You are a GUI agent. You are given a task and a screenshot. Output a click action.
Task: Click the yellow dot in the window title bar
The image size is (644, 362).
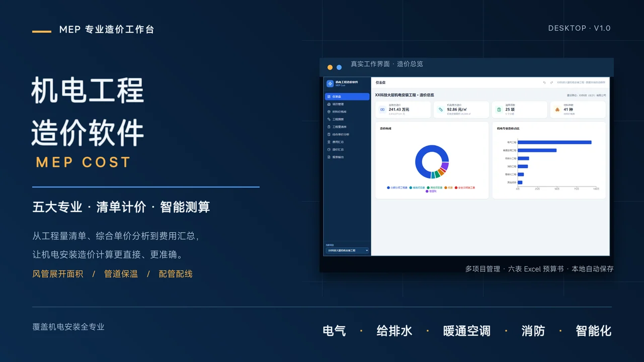coord(330,67)
